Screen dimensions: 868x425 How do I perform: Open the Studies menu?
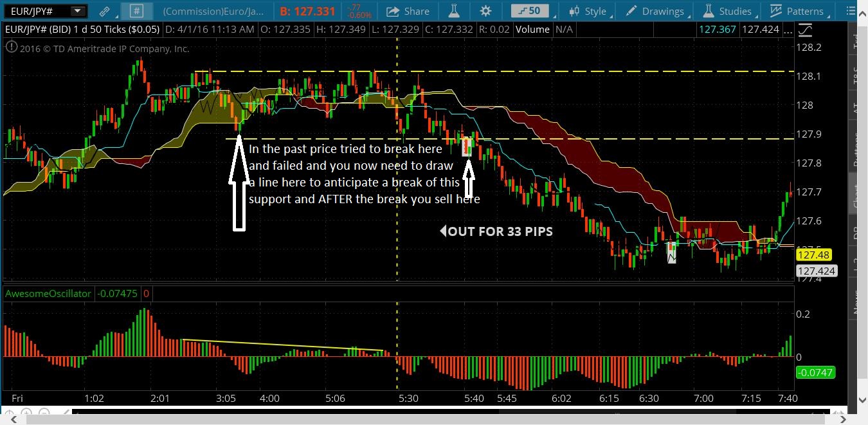727,11
